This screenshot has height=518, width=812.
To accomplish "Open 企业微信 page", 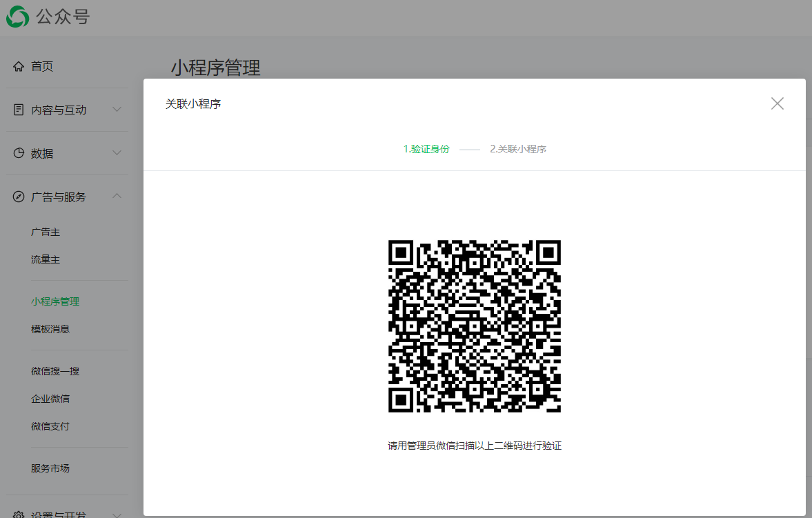I will click(x=50, y=399).
